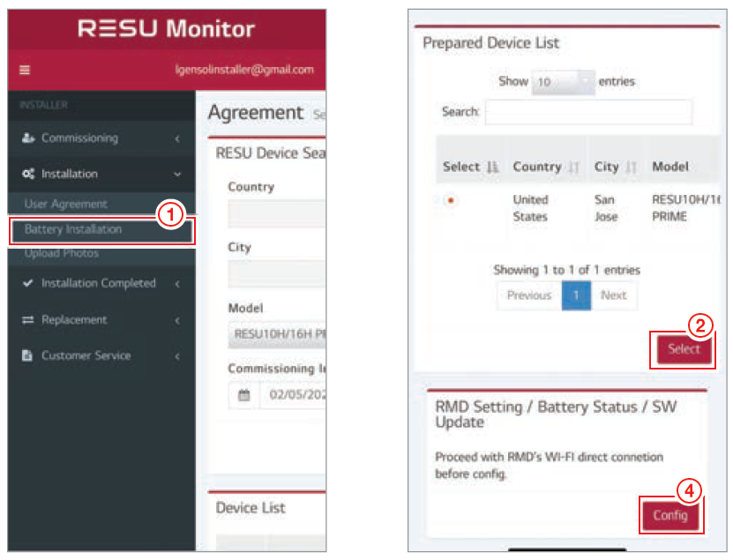Open the Model dropdown field
733x560 pixels.
click(277, 334)
